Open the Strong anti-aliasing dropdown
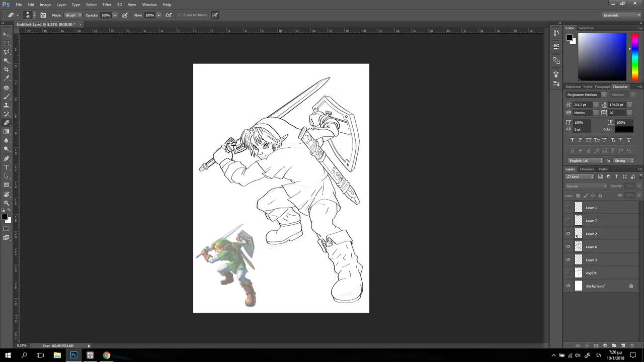The height and width of the screenshot is (362, 644). point(624,160)
